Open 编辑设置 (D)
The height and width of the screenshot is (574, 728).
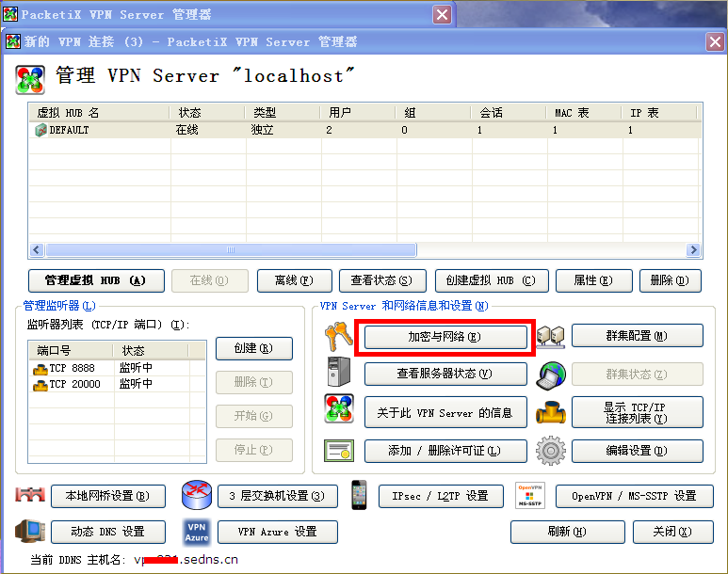coord(638,451)
